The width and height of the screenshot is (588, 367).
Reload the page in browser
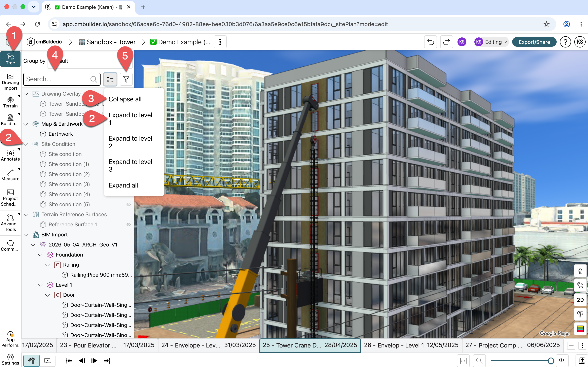pos(37,24)
